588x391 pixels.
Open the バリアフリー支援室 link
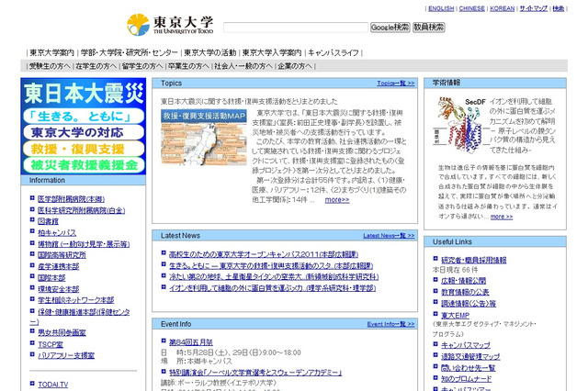tap(66, 355)
